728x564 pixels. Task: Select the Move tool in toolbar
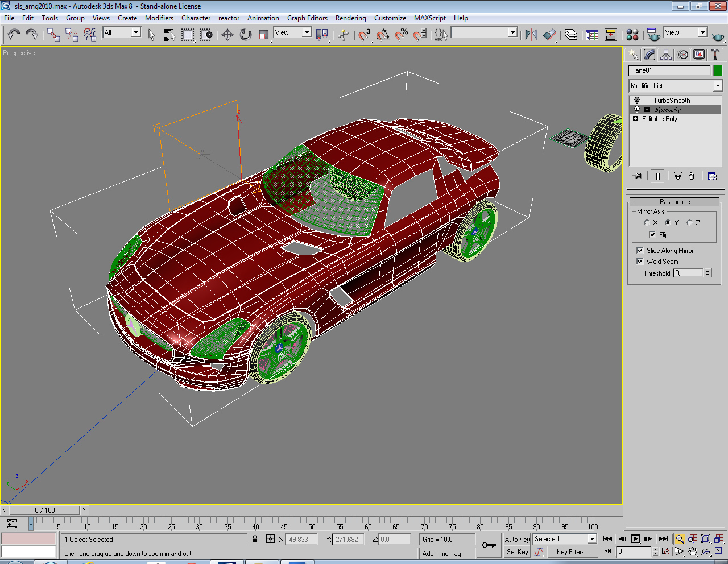click(x=227, y=35)
